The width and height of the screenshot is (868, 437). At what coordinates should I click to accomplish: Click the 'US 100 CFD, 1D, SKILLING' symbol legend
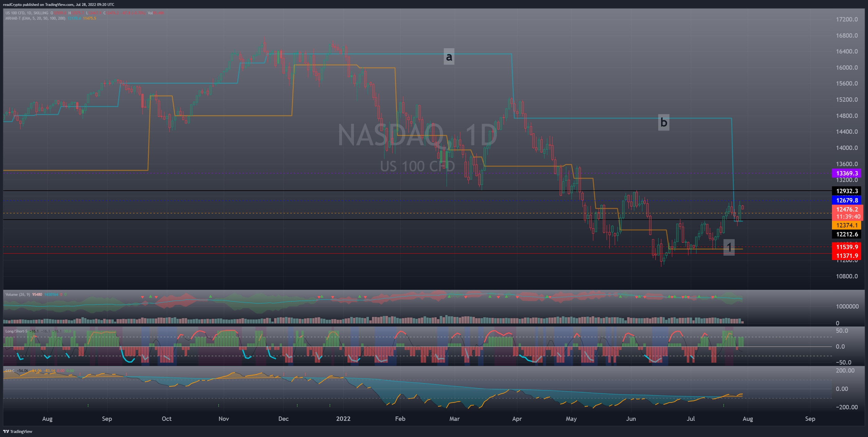27,13
